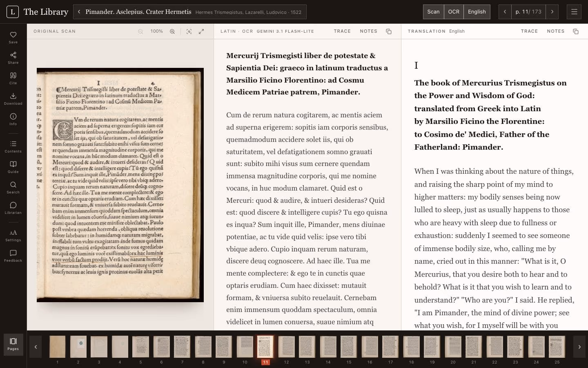The image size is (588, 368).
Task: Open TRACE in the Translation panel
Action: [x=529, y=31]
